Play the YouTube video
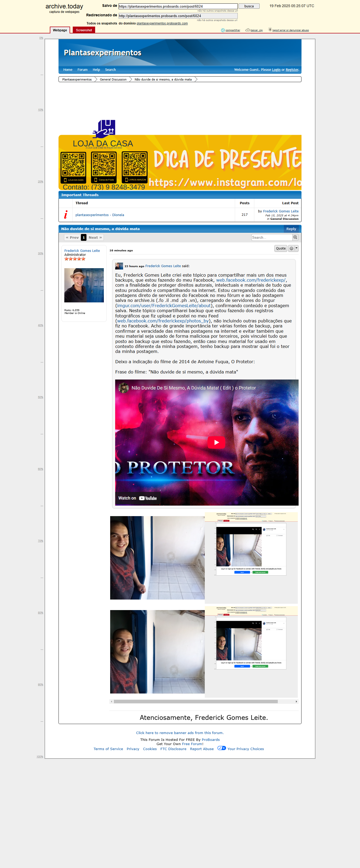This screenshot has height=868, width=360. click(216, 442)
